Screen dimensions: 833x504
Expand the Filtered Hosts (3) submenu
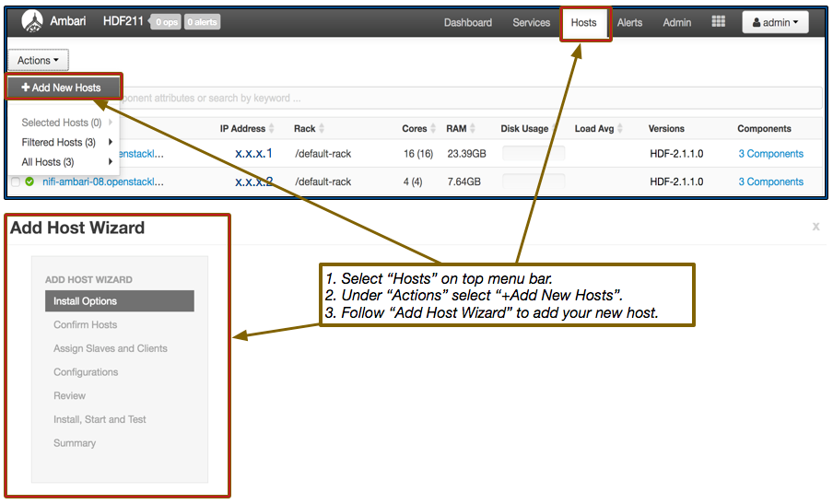[x=64, y=142]
